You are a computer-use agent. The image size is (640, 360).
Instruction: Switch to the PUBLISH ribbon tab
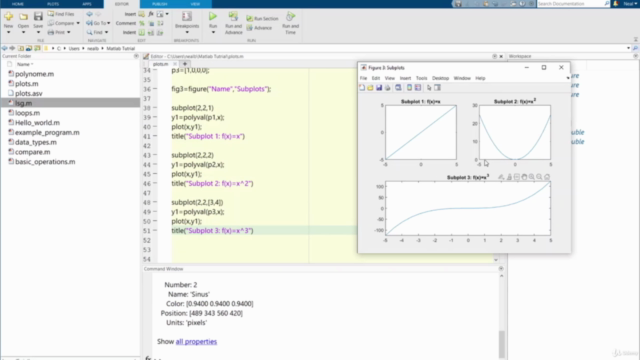coord(160,4)
